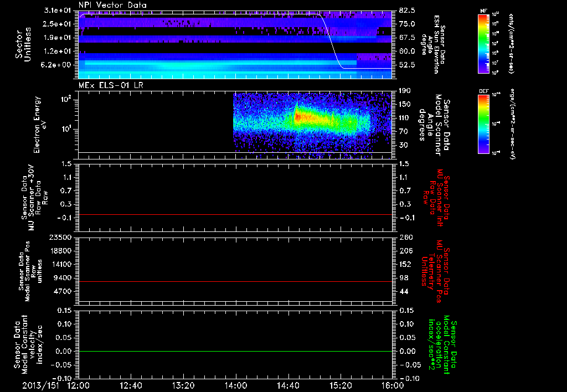Click the red peak in electron spectrogram
This screenshot has width=567, height=392.
point(298,117)
